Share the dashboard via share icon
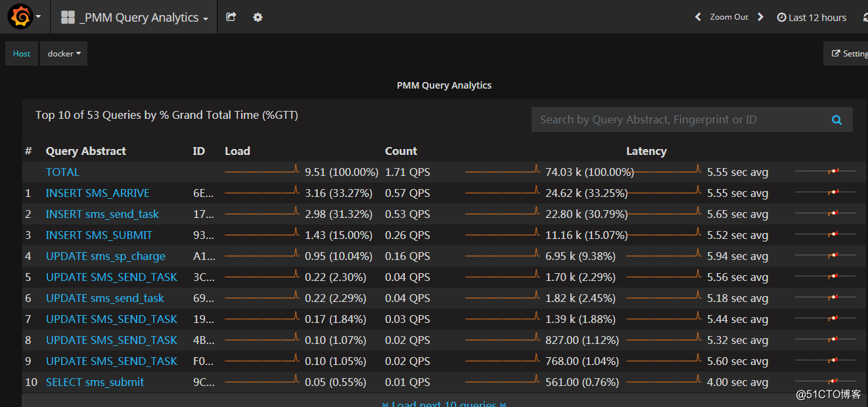Screen dimensions: 868x407 coord(231,17)
